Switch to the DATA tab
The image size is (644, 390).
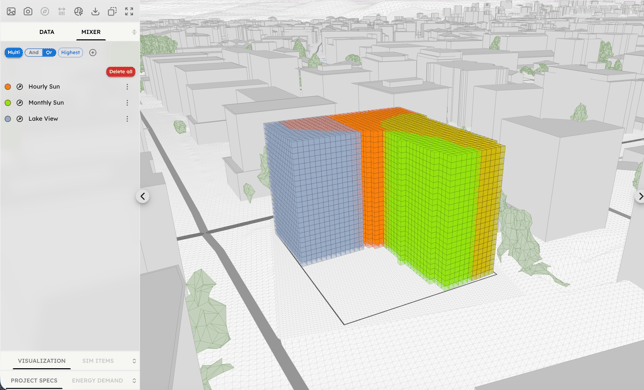pos(47,32)
